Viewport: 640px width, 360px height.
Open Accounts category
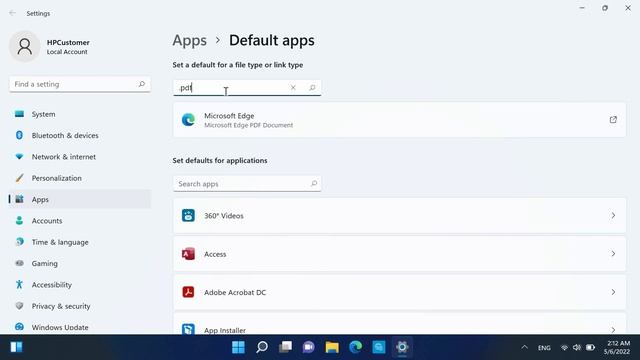pyautogui.click(x=80, y=221)
